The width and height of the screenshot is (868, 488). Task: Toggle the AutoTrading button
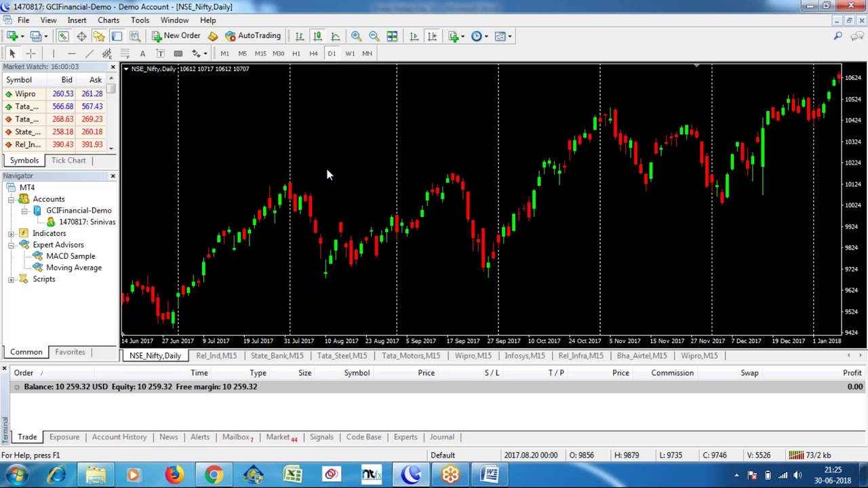point(252,36)
